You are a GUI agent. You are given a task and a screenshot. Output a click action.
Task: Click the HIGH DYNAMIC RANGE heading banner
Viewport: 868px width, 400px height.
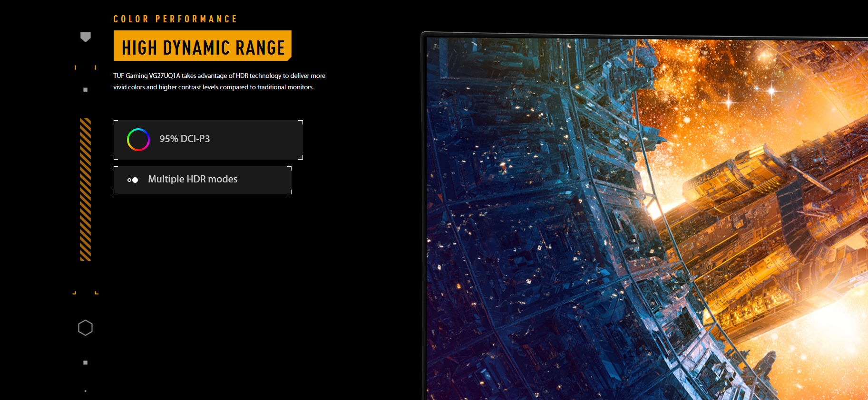click(203, 46)
